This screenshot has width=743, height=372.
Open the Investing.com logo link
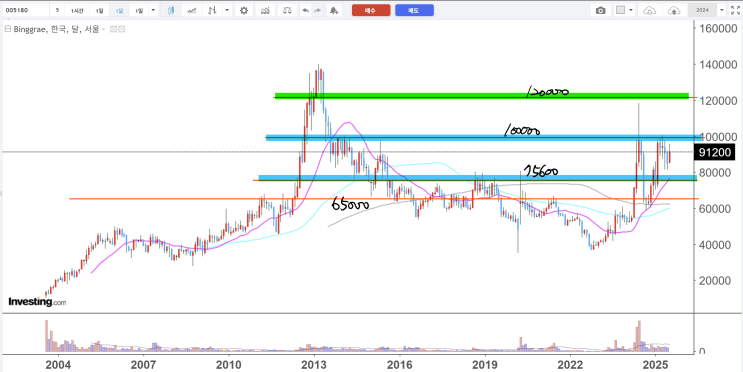pyautogui.click(x=37, y=301)
